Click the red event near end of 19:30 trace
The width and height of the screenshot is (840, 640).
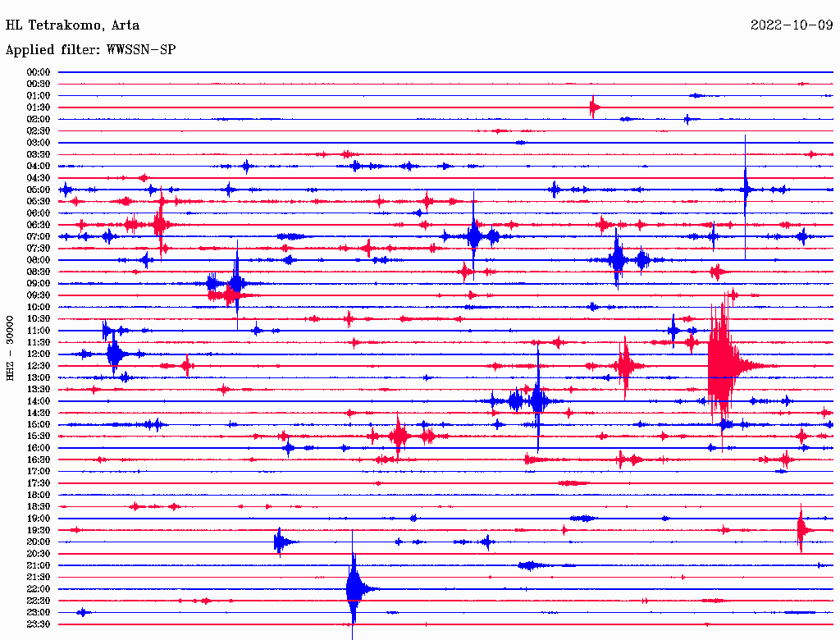point(801,530)
